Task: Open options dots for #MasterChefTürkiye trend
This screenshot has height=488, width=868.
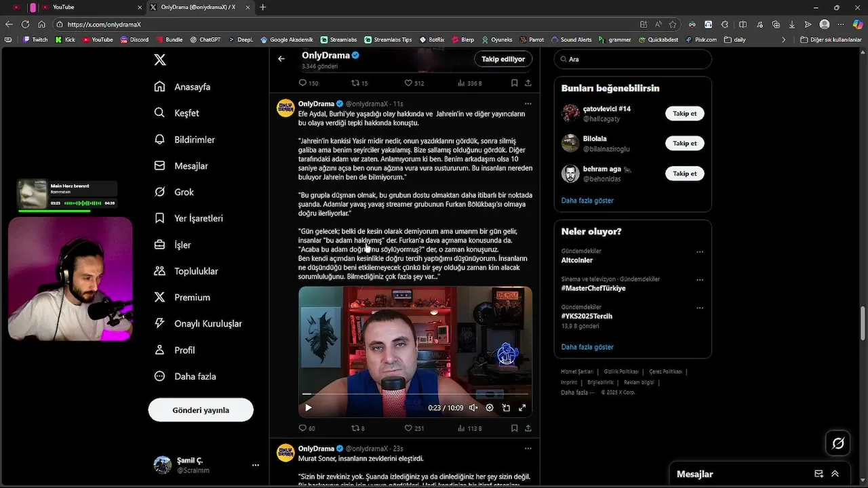Action: [700, 279]
